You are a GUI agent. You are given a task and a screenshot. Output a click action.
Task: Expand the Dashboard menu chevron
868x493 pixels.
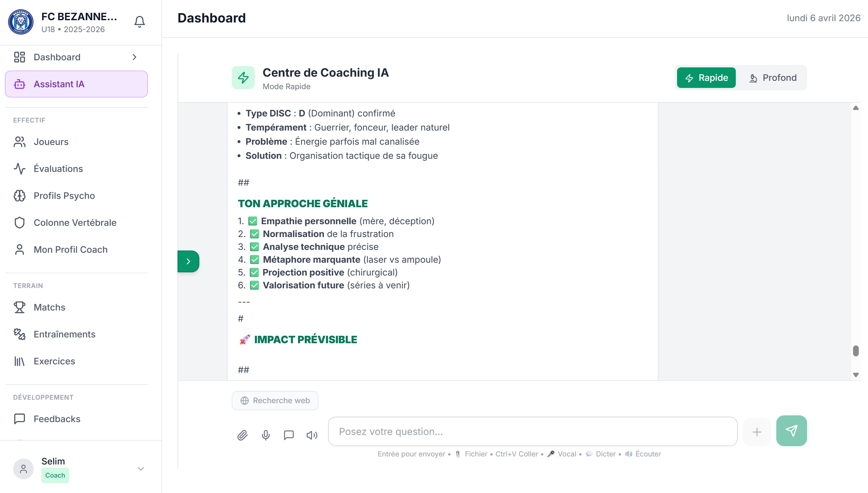coord(135,57)
